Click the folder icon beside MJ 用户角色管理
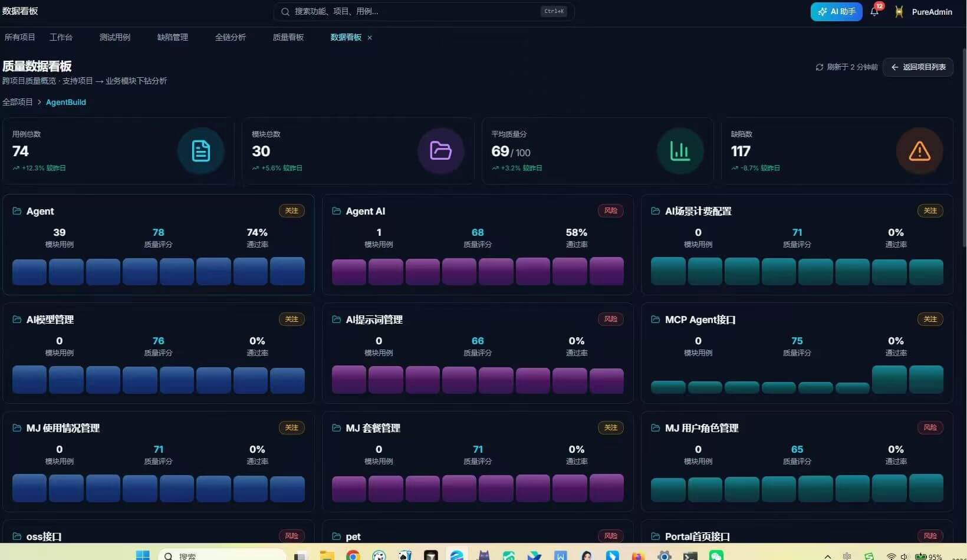The height and width of the screenshot is (560, 967). [x=656, y=428]
